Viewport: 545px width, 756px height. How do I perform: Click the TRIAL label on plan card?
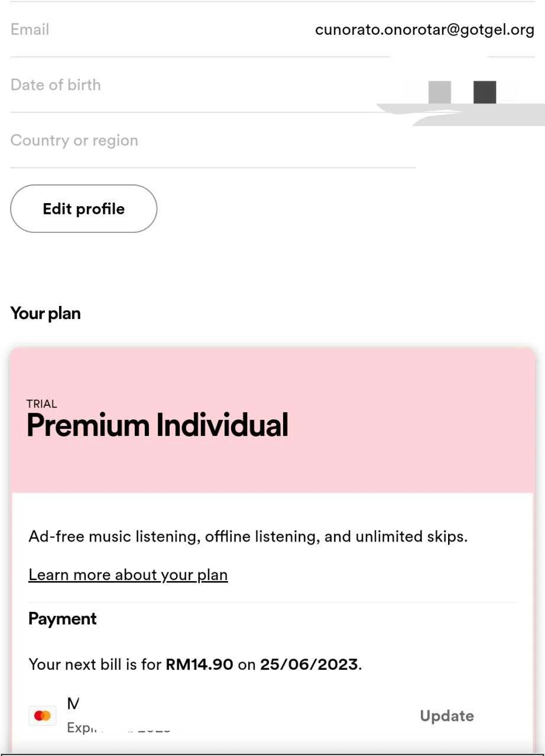tap(42, 404)
